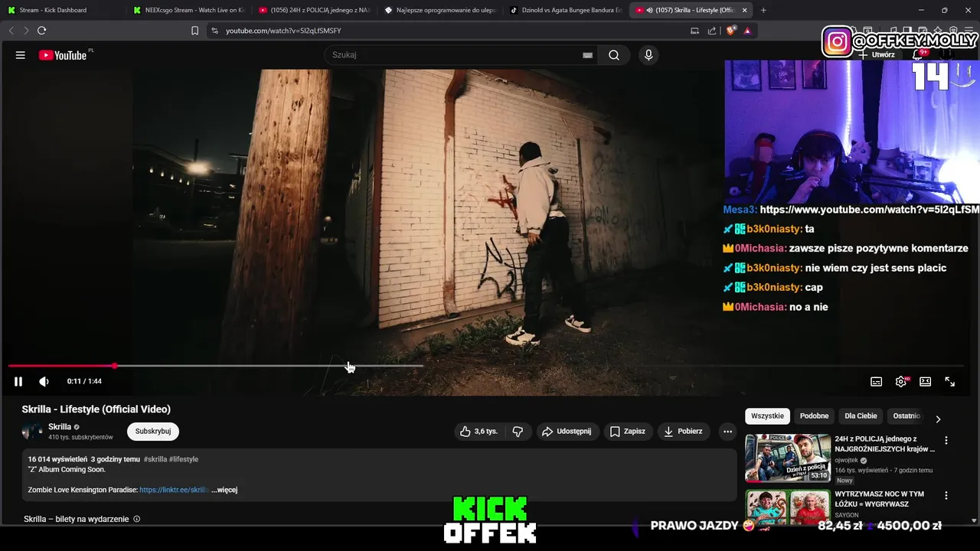Toggle subtitles on the player
The height and width of the screenshot is (551, 980).
(x=876, y=381)
